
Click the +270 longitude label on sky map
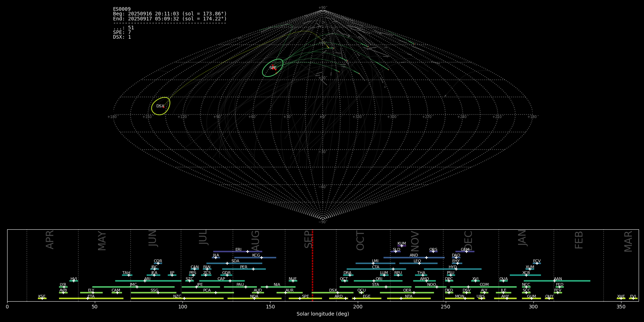point(427,117)
